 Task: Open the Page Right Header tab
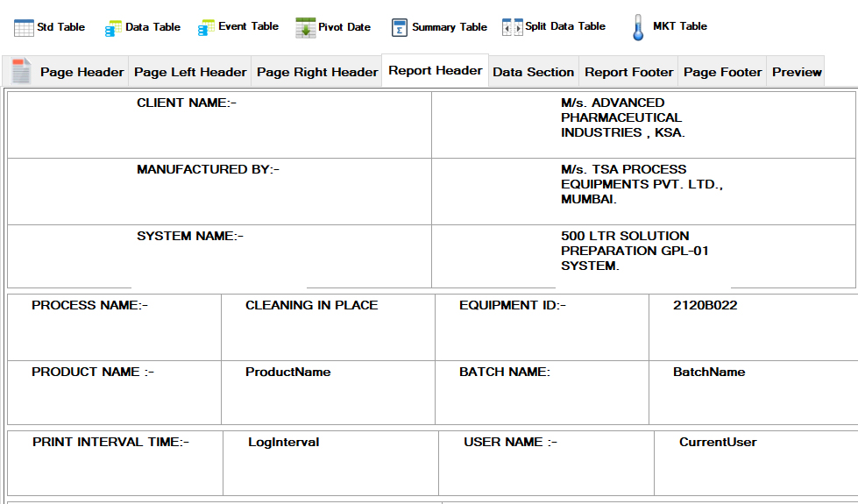pyautogui.click(x=317, y=72)
